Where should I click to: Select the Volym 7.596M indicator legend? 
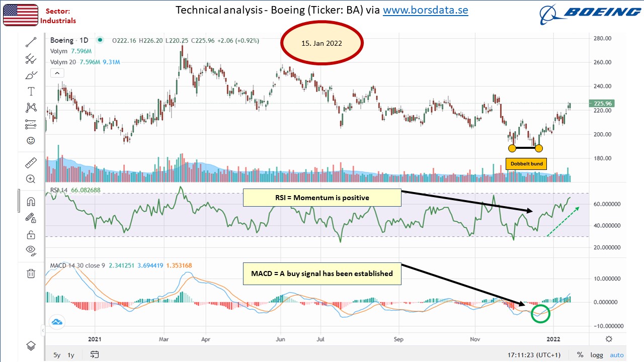[x=70, y=51]
